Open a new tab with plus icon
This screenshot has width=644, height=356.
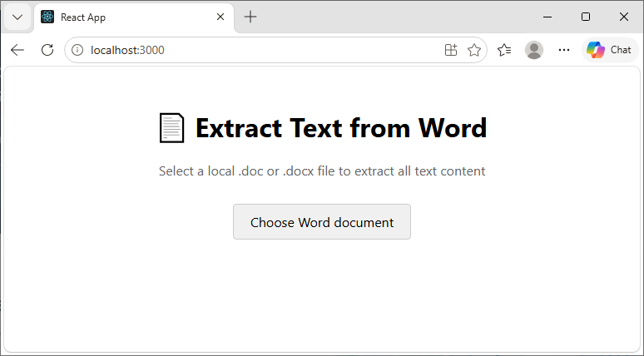(x=250, y=17)
